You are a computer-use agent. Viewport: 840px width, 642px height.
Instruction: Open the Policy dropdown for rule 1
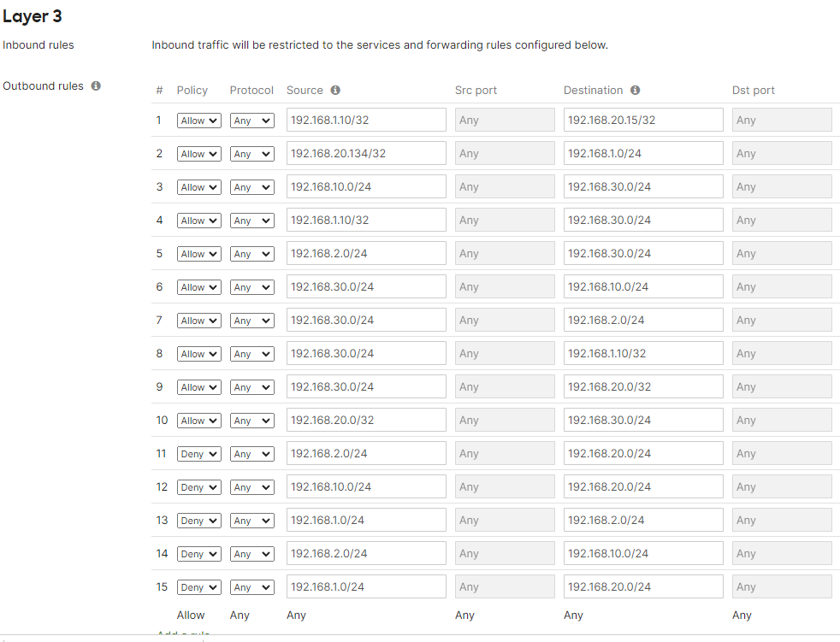point(198,121)
